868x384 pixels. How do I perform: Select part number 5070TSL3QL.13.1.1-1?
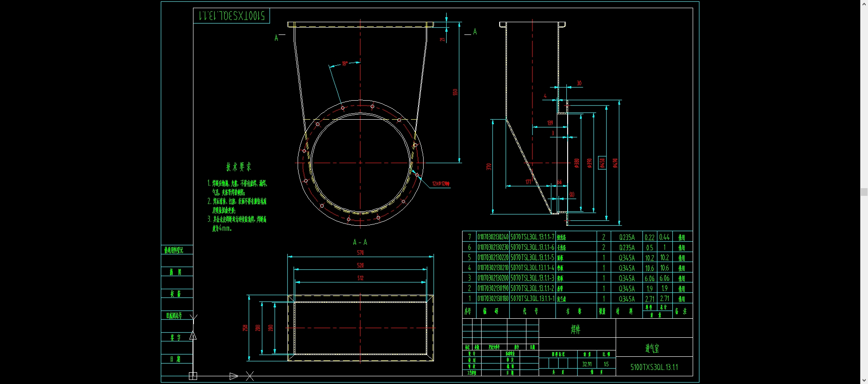533,299
